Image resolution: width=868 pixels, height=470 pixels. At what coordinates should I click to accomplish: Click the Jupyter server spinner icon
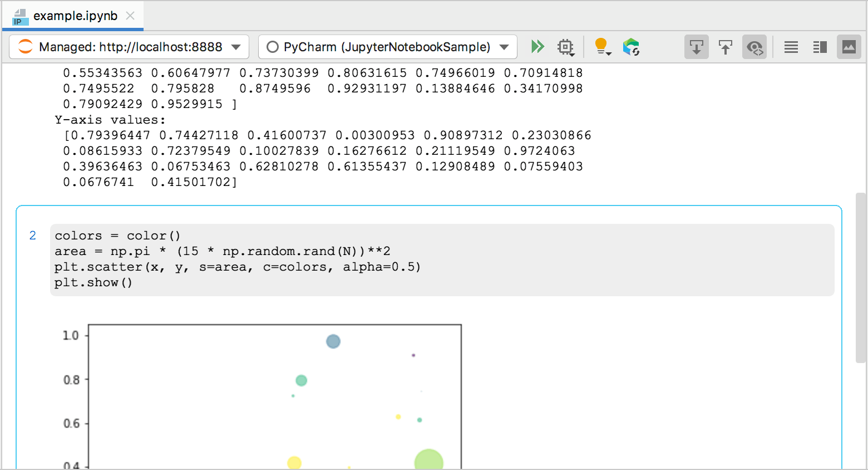[x=26, y=47]
